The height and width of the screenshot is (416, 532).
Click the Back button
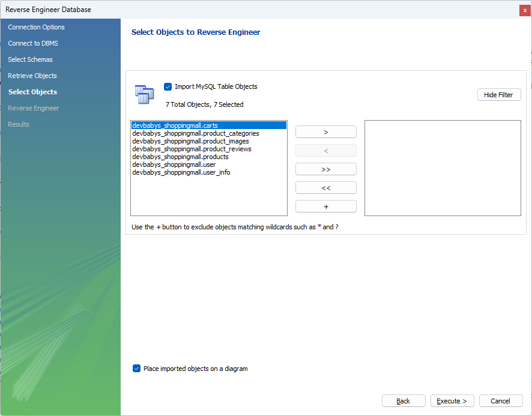point(404,401)
